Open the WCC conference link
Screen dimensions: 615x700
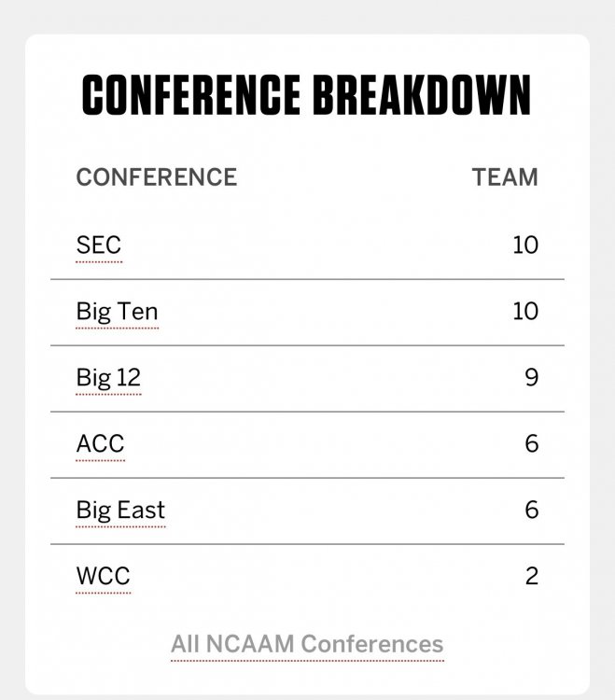click(103, 576)
